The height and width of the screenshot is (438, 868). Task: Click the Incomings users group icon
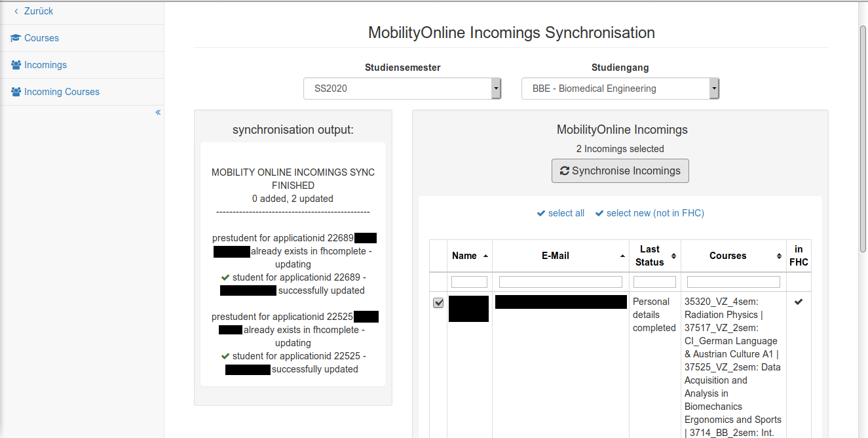(x=16, y=65)
